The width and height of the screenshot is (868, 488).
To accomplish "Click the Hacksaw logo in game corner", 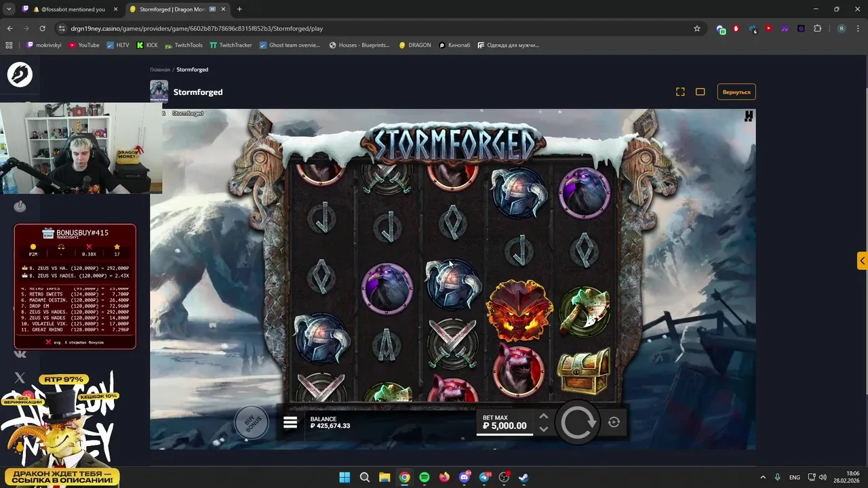I will (749, 117).
